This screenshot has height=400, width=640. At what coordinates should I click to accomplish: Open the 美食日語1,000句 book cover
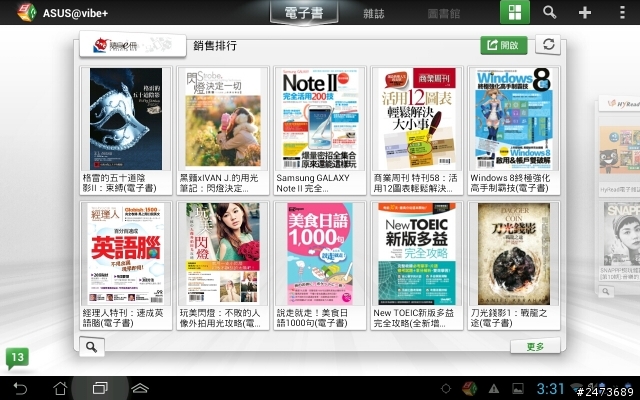pyautogui.click(x=320, y=253)
